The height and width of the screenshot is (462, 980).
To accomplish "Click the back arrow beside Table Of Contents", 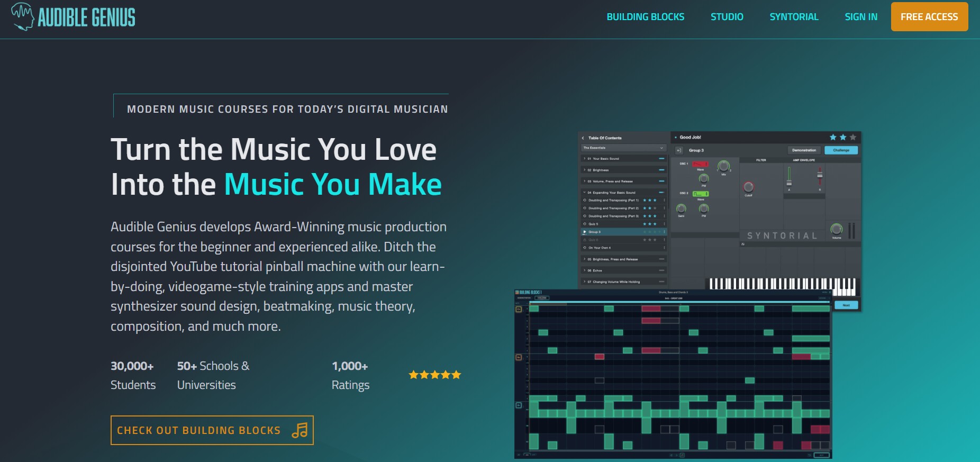I will click(x=583, y=138).
